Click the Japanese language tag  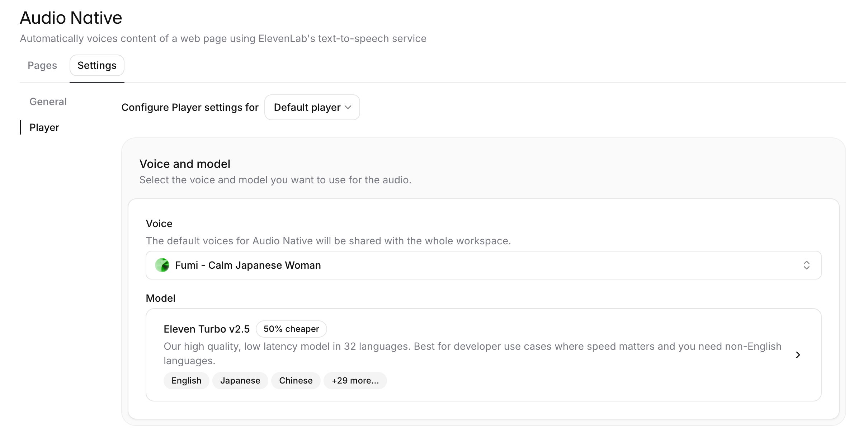pyautogui.click(x=240, y=381)
